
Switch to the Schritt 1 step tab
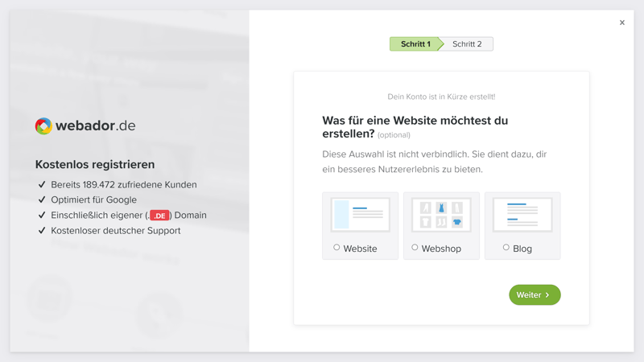(415, 44)
